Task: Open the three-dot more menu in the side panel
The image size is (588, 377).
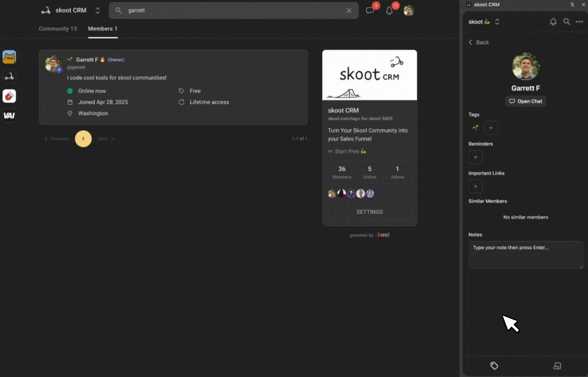Action: (580, 22)
